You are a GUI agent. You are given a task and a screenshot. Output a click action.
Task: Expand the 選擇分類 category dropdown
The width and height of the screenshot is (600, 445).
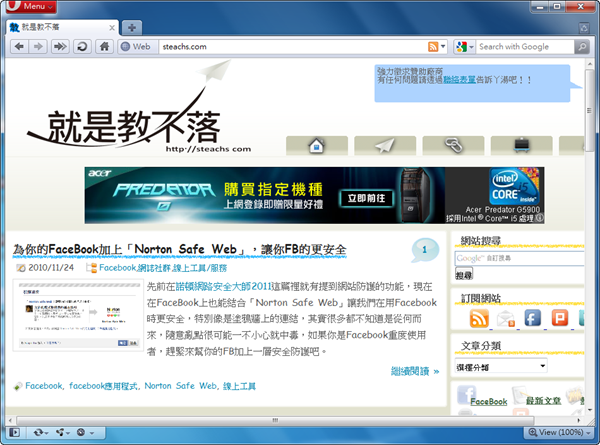click(x=501, y=366)
